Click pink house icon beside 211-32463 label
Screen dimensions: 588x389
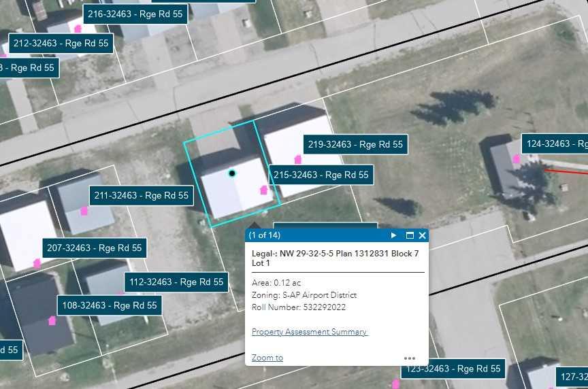(84, 211)
